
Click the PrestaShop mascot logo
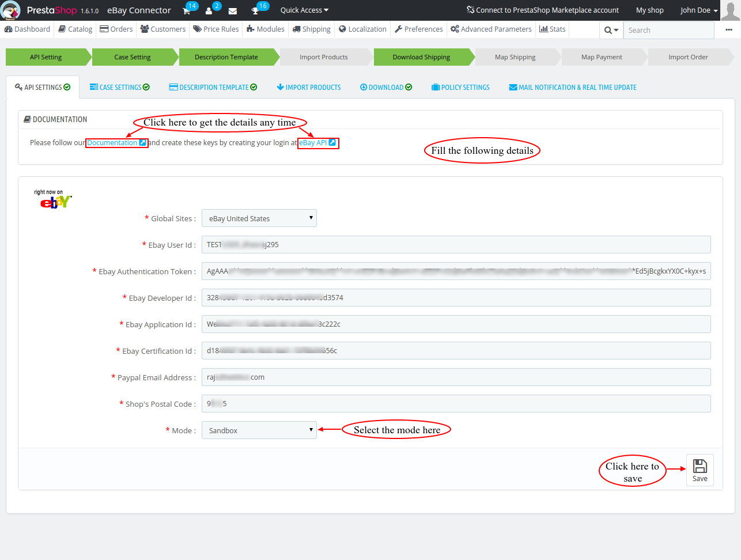coord(10,10)
